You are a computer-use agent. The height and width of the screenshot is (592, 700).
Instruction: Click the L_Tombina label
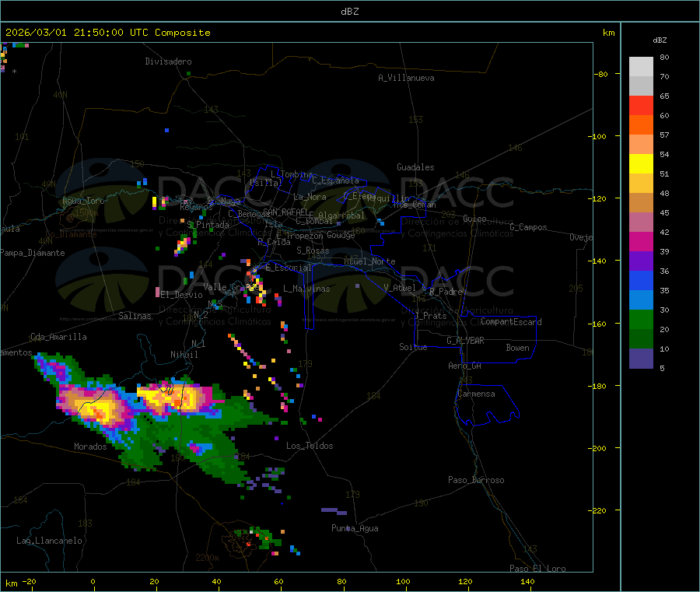click(292, 174)
